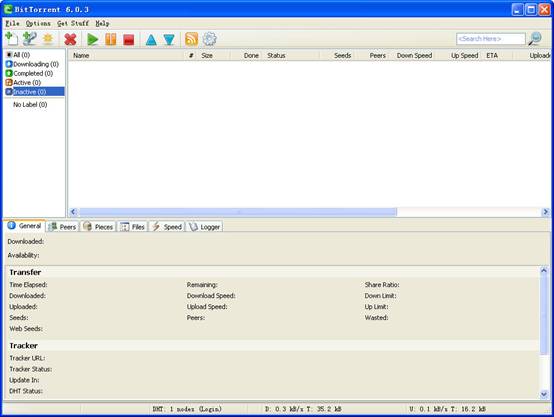
Task: Click the orange Pause torrent icon
Action: point(111,39)
